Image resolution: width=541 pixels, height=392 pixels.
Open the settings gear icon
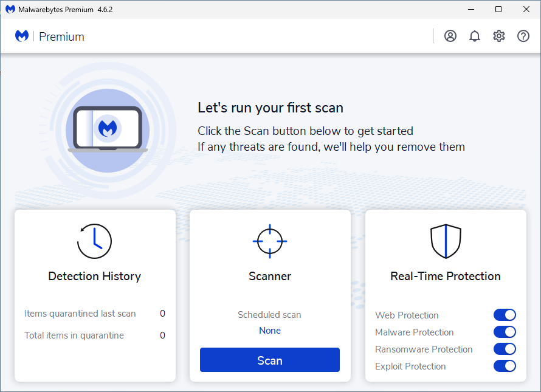499,36
